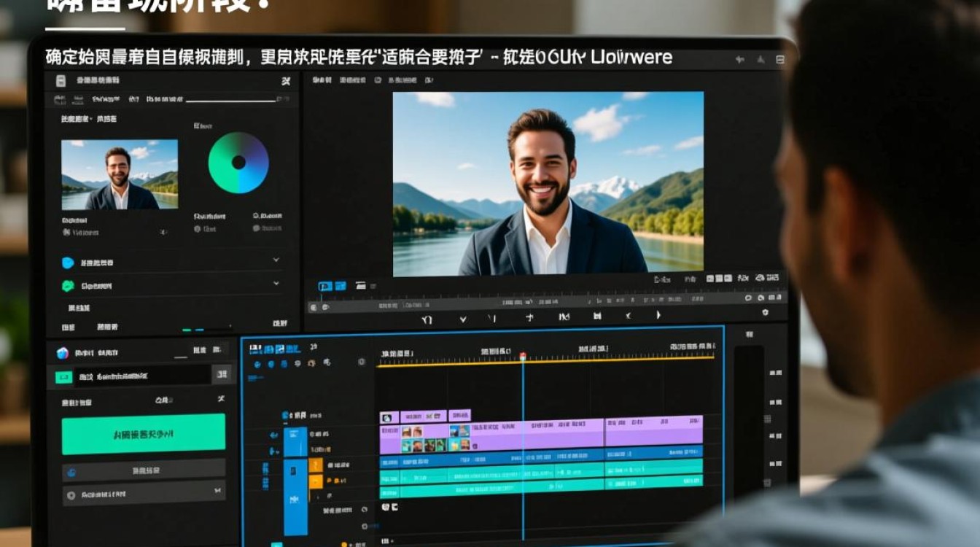Click the tools X icon above the green button

click(x=221, y=400)
